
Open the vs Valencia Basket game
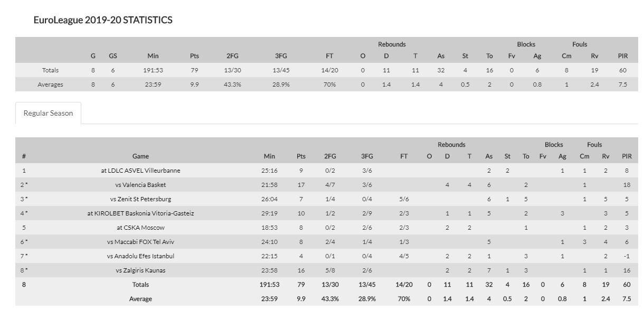140,185
